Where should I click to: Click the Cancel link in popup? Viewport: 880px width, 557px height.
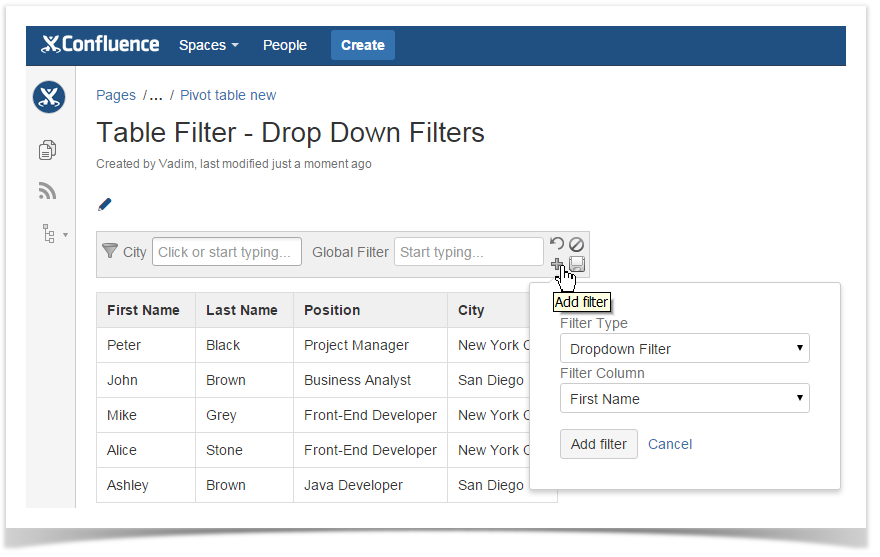click(670, 444)
